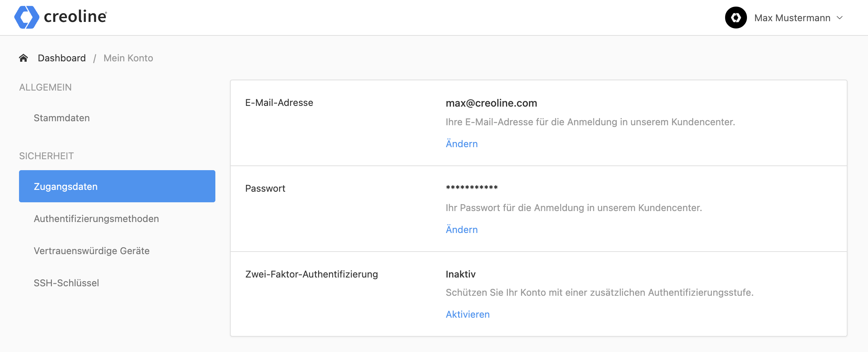Select the email max@creoline.com text
Viewport: 868px width, 352px height.
click(491, 103)
